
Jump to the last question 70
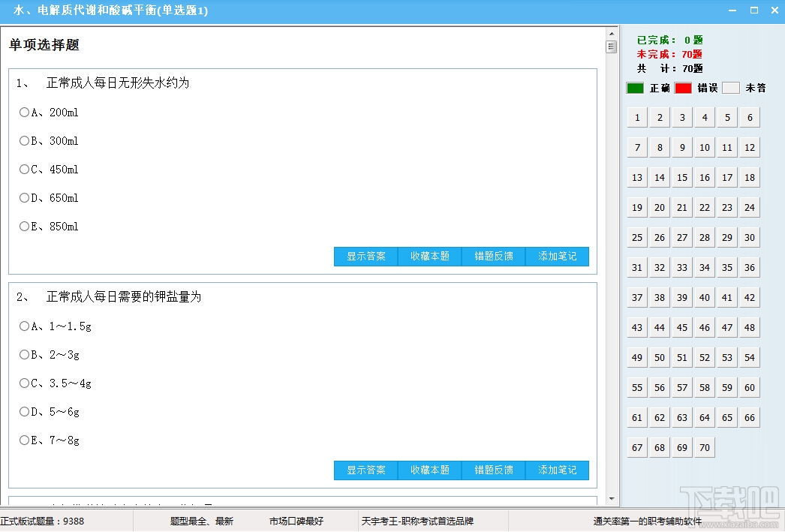click(x=705, y=448)
